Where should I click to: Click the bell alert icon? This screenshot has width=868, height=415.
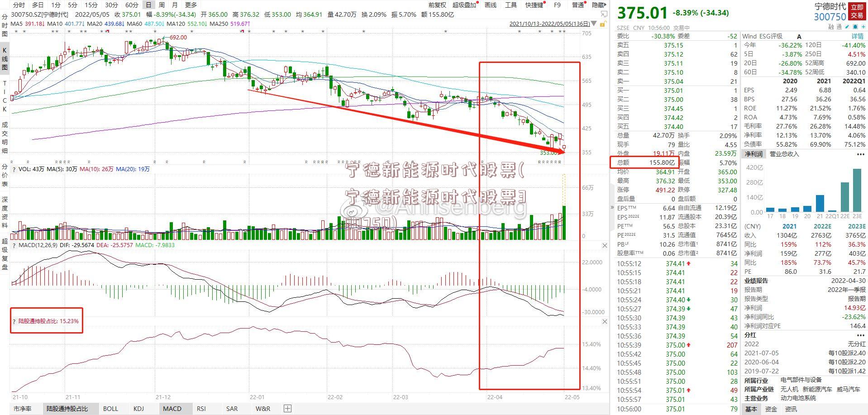point(855,27)
